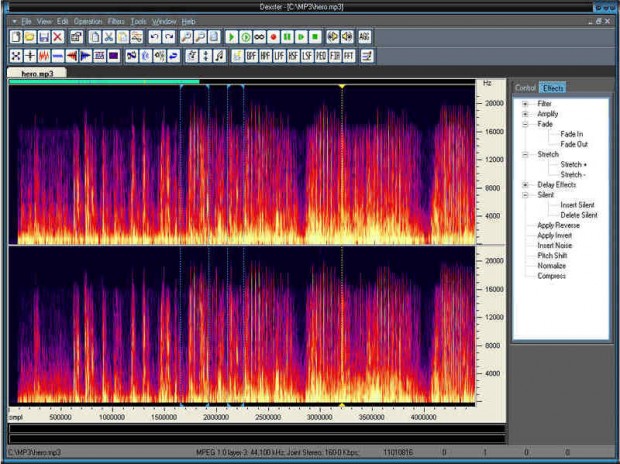Viewport: 620px width, 464px height.
Task: Click the Save floppy disk icon
Action: 44,37
